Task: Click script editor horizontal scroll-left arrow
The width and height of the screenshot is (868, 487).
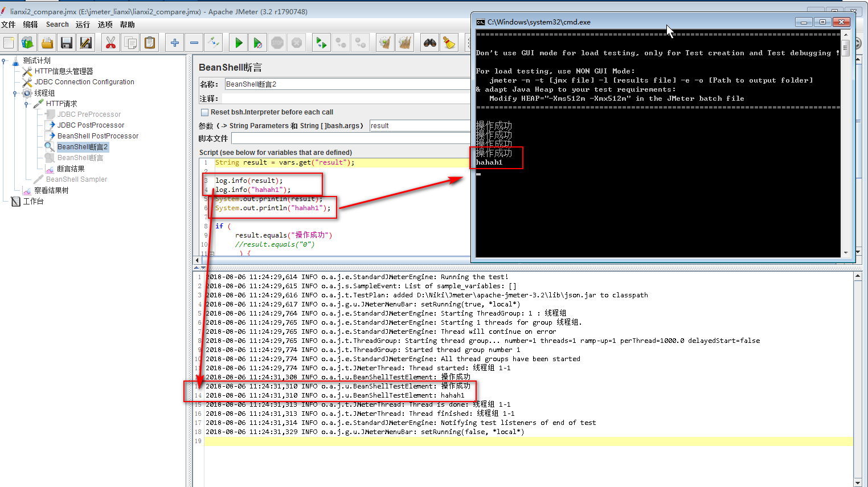Action: [x=198, y=260]
